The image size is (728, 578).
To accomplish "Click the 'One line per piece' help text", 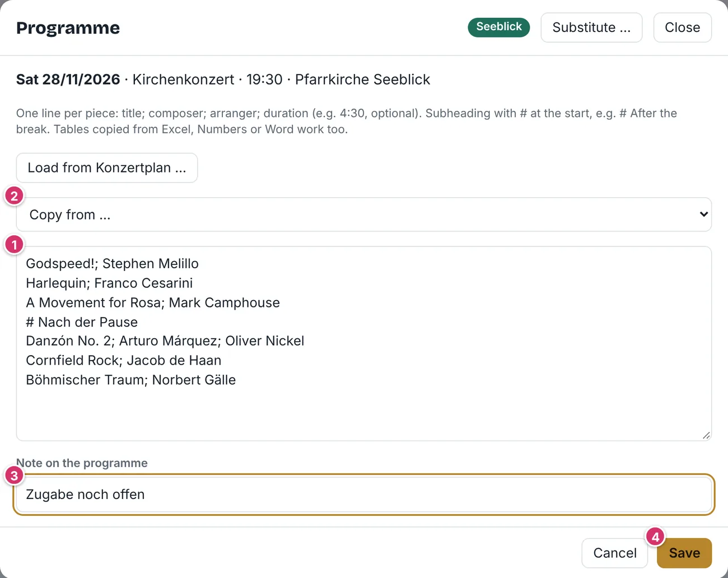I will point(347,121).
